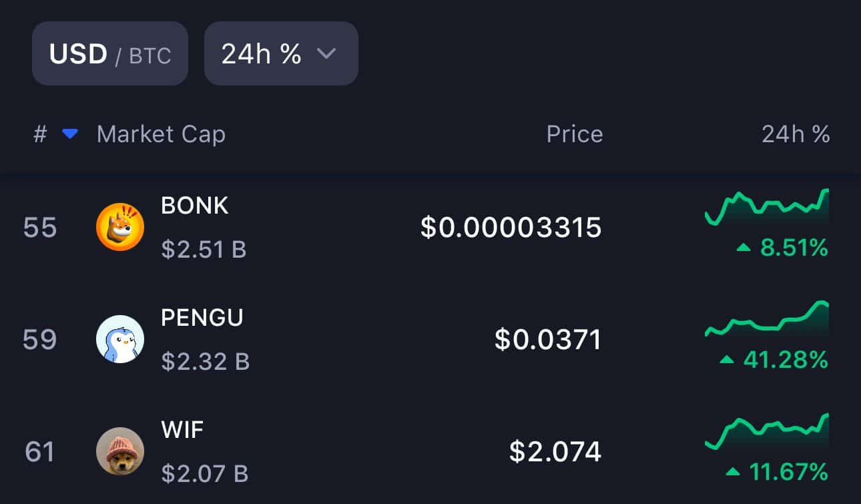This screenshot has width=861, height=504.
Task: Open the WIF sparkline chart
Action: pyautogui.click(x=767, y=431)
